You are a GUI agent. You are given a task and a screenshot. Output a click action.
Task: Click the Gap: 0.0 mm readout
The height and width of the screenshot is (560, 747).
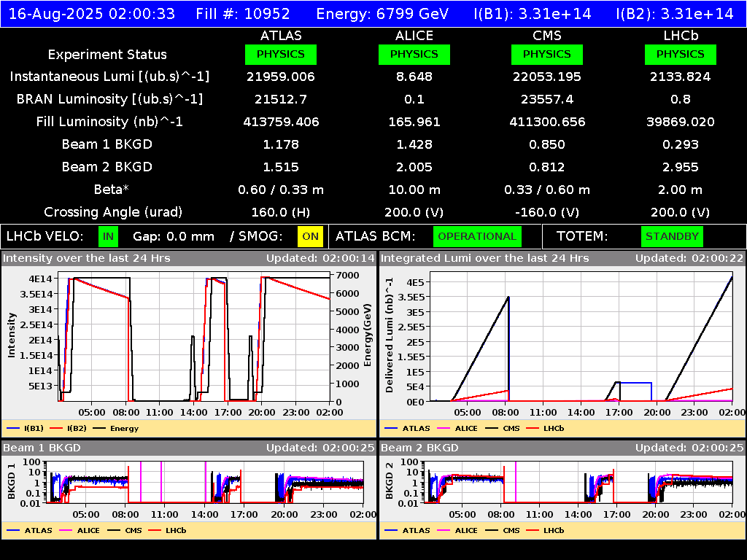(174, 237)
